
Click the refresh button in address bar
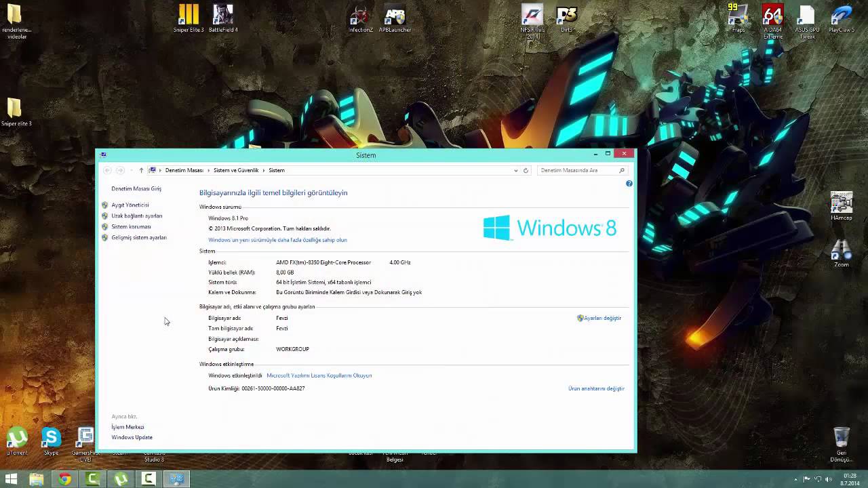tap(526, 170)
